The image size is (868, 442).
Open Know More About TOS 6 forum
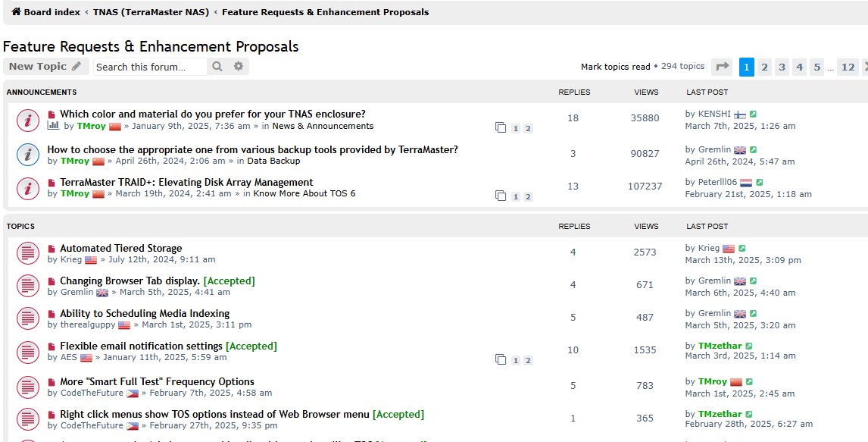pyautogui.click(x=304, y=193)
